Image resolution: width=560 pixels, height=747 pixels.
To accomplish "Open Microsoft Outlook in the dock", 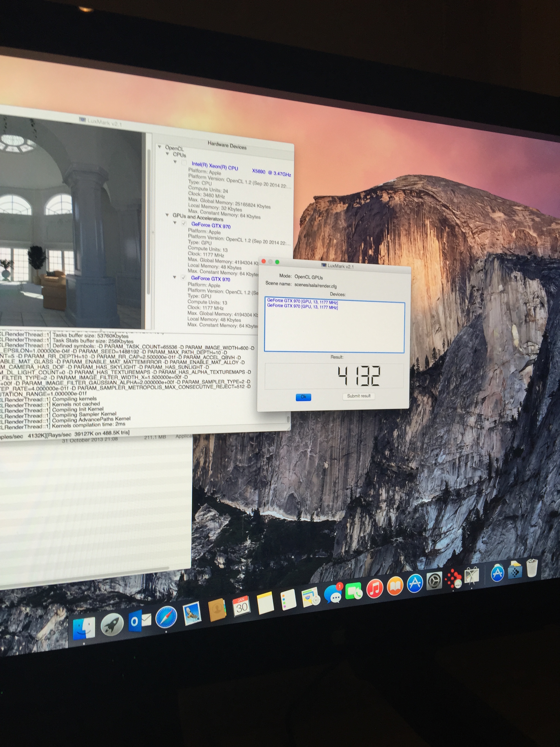I will tap(139, 621).
